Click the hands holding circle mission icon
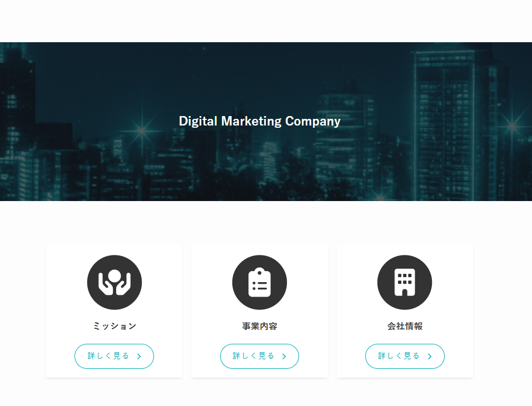532x406 pixels. 115,282
